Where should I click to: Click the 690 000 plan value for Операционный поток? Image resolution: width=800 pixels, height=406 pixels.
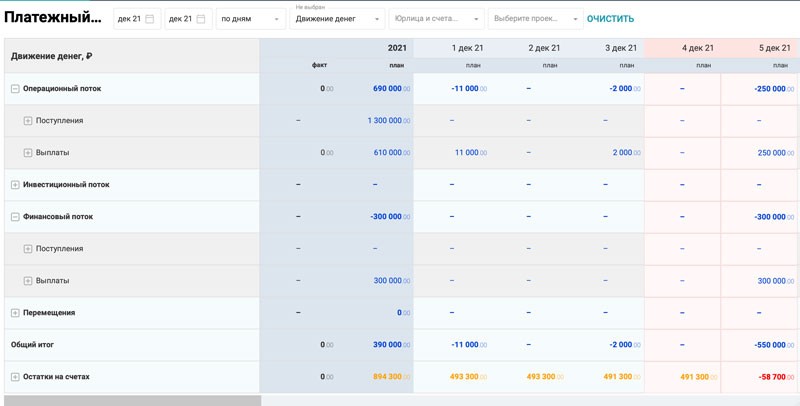click(386, 89)
